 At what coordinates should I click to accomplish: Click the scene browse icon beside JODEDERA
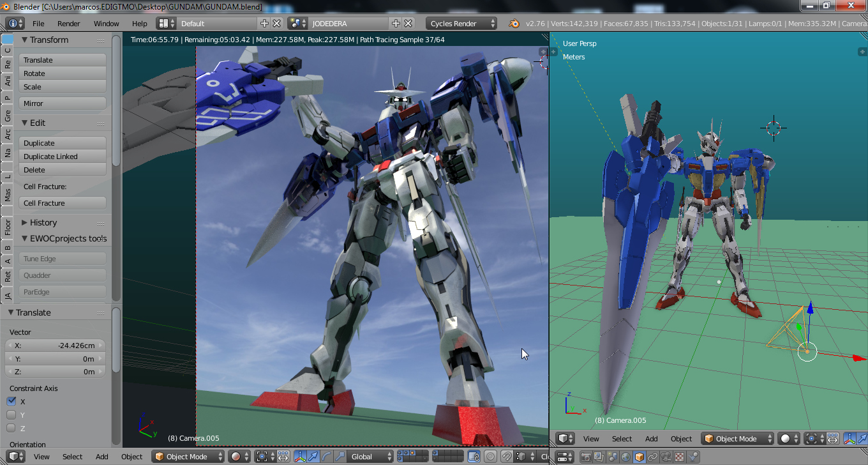click(297, 24)
